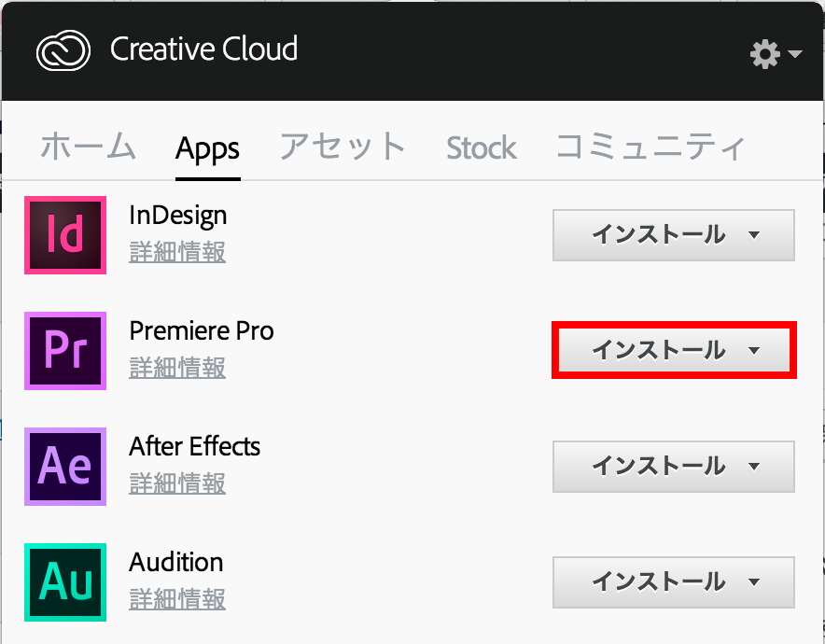Open 詳細情報 link under Premiere Pro
Image resolution: width=825 pixels, height=644 pixels.
(177, 368)
